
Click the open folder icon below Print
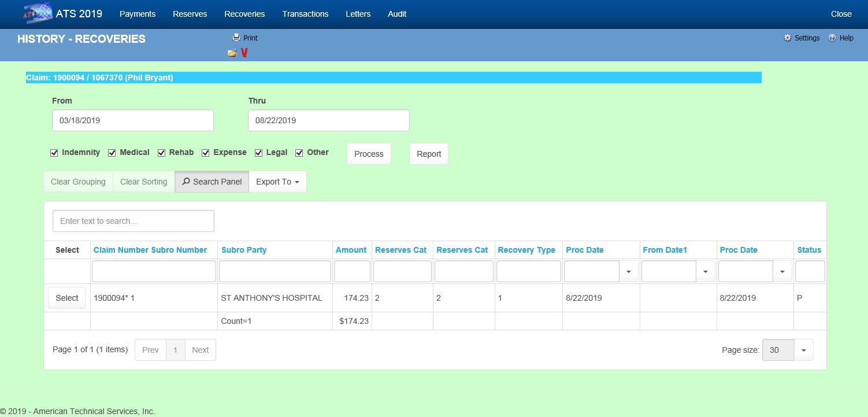click(x=232, y=53)
